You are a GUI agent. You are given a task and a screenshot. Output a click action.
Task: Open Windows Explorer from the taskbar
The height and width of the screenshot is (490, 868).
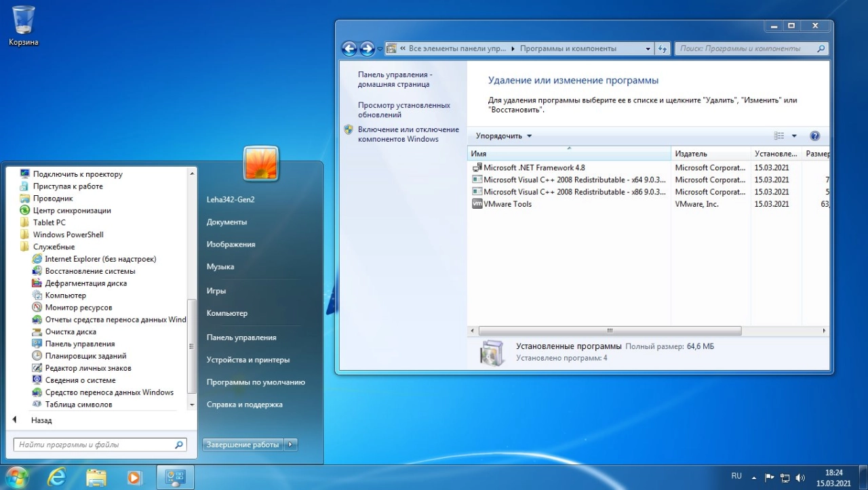[96, 477]
